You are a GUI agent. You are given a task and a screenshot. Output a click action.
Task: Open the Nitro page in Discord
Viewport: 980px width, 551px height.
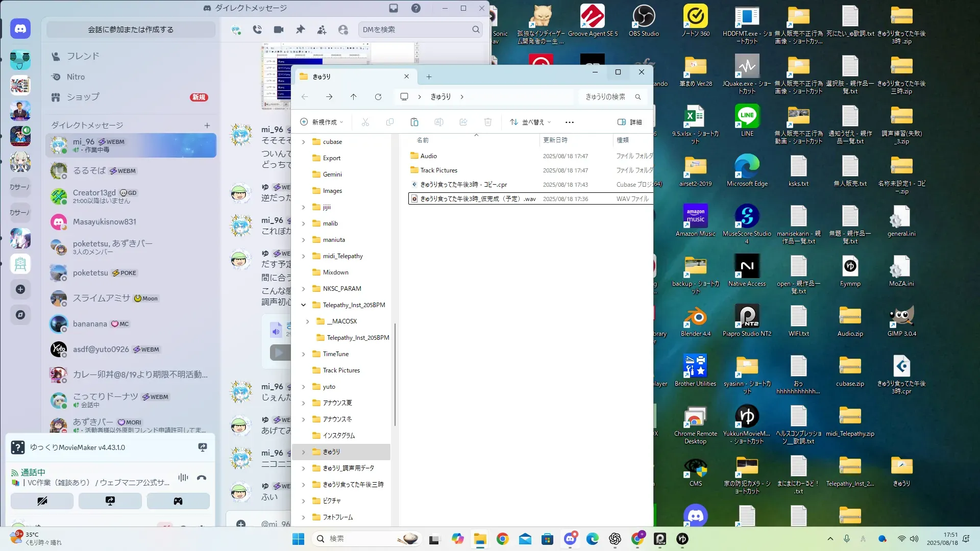coord(76,77)
